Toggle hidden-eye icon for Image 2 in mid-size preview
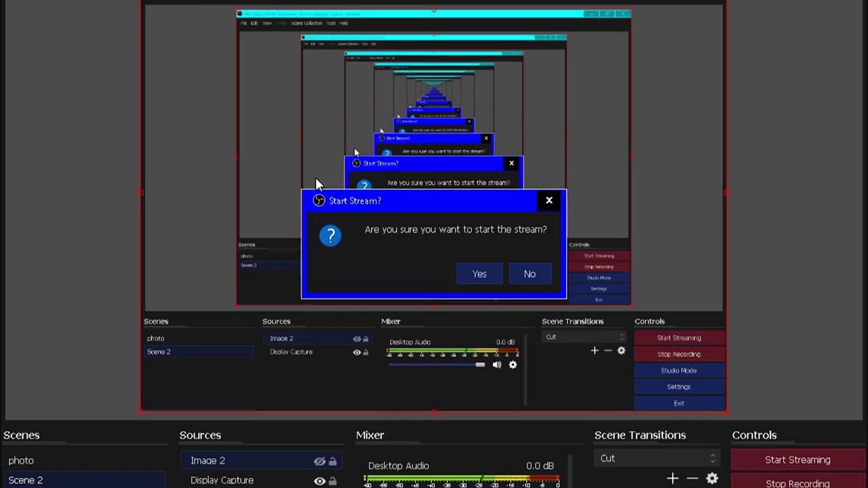This screenshot has width=868, height=488. pos(357,339)
